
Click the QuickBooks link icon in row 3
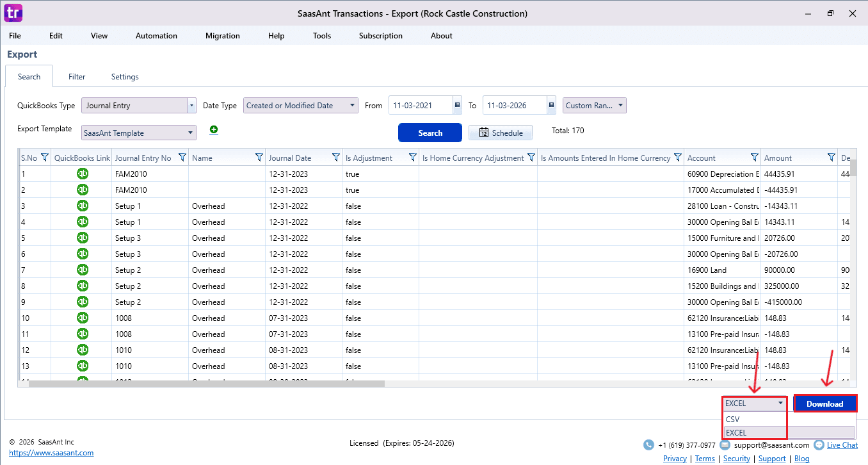[83, 206]
